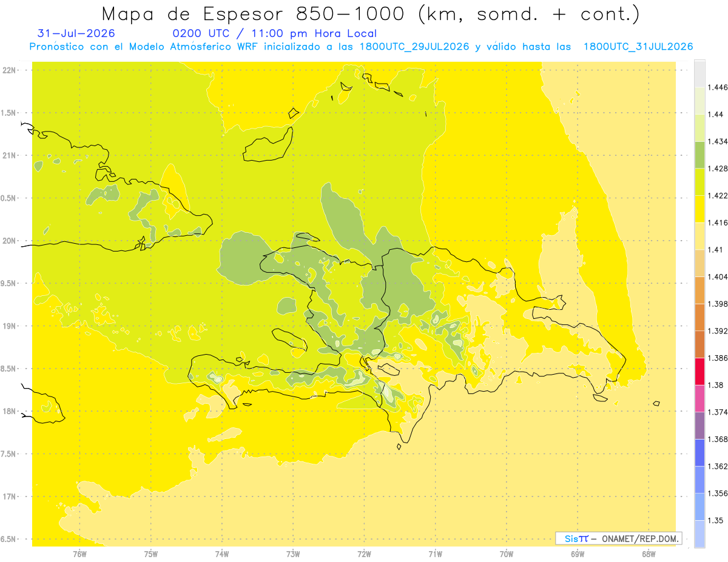The width and height of the screenshot is (728, 562).
Task: Click the legend value '1.38'
Action: (x=715, y=385)
